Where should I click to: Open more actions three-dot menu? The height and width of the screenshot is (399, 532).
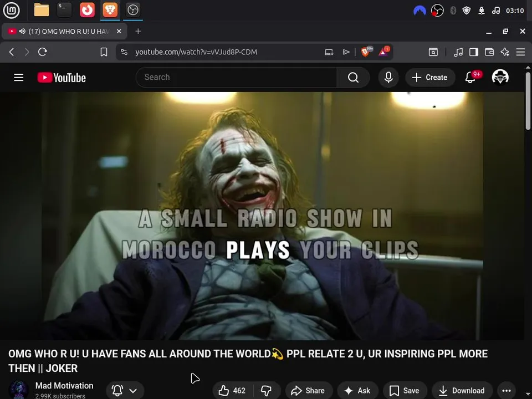[x=506, y=391]
